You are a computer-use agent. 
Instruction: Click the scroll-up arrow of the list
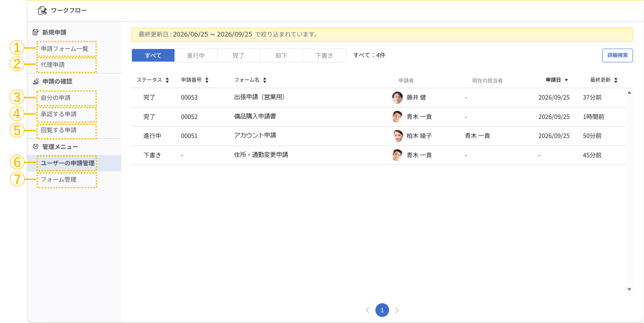tap(629, 93)
